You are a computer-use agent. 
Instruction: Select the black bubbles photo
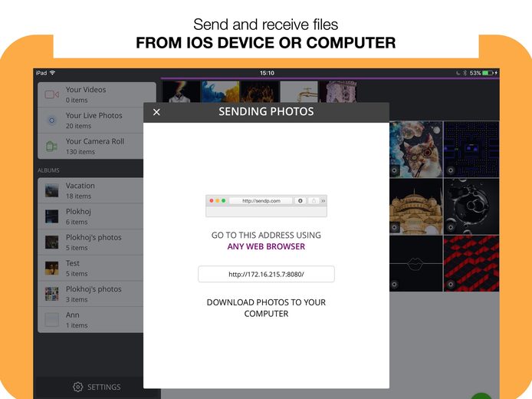471,206
